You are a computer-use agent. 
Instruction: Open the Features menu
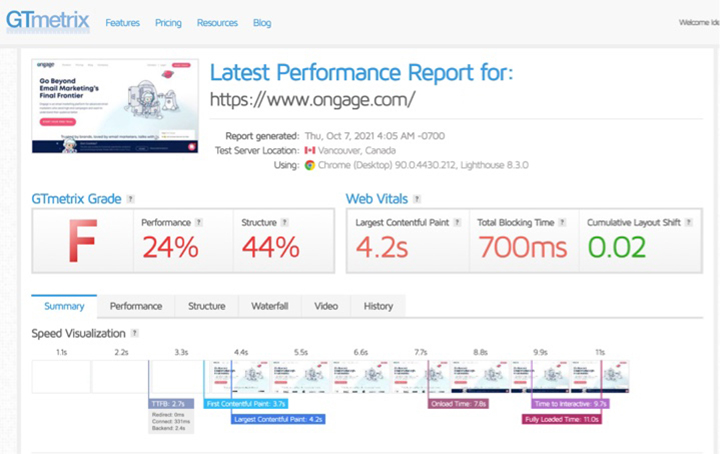coord(123,22)
